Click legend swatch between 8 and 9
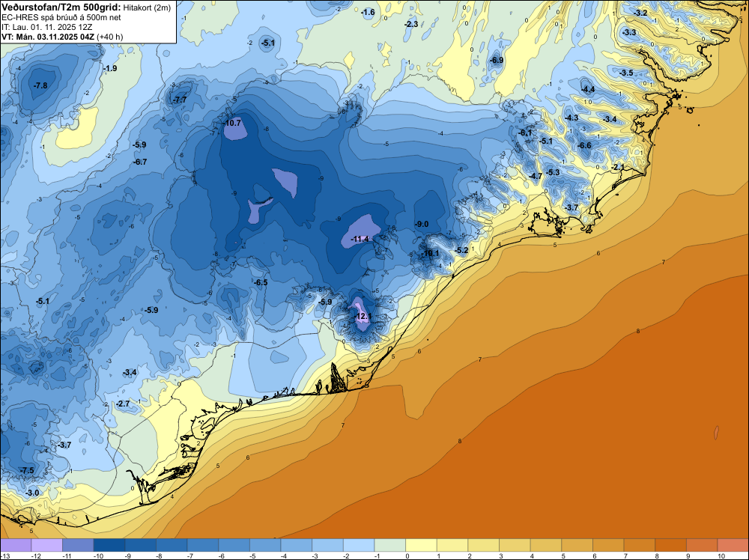 pyautogui.click(x=670, y=545)
